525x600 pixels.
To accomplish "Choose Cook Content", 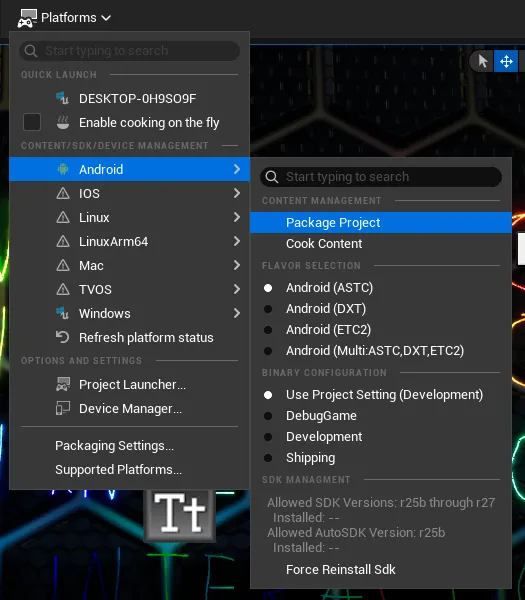I will pyautogui.click(x=381, y=244).
